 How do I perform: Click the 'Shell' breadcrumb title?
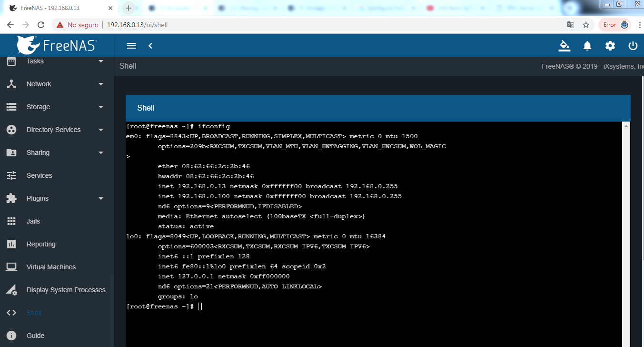click(128, 66)
